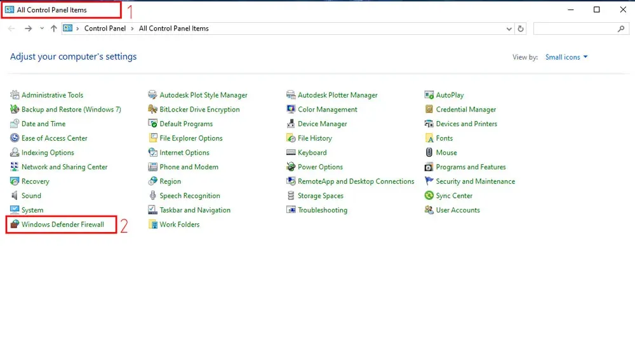Open Windows Defender Firewall icon
This screenshot has width=635, height=364.
click(15, 224)
